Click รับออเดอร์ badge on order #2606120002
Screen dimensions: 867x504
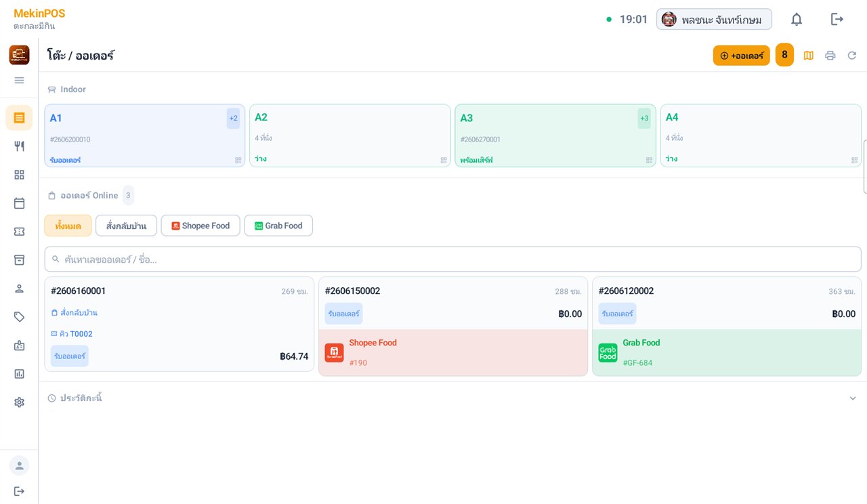[617, 314]
